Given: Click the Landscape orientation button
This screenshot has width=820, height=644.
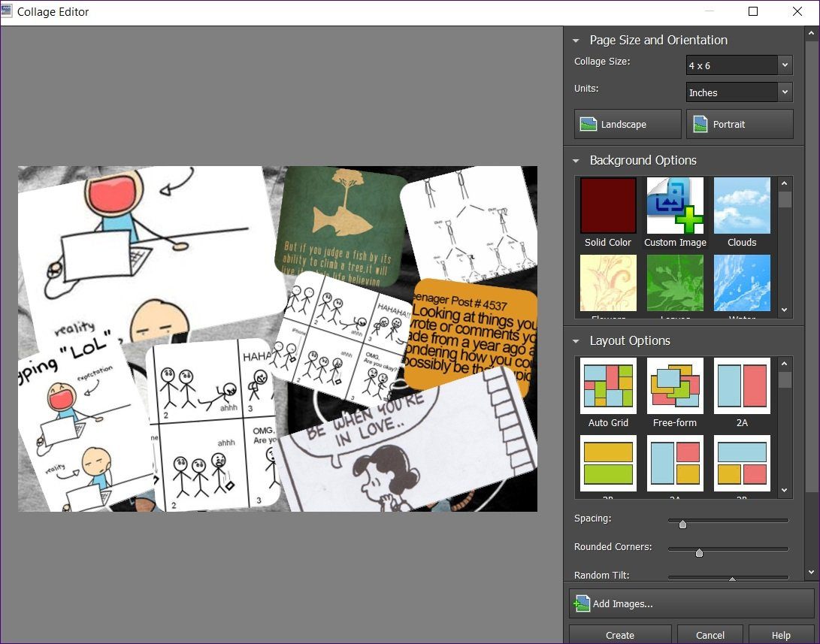Looking at the screenshot, I should (628, 124).
